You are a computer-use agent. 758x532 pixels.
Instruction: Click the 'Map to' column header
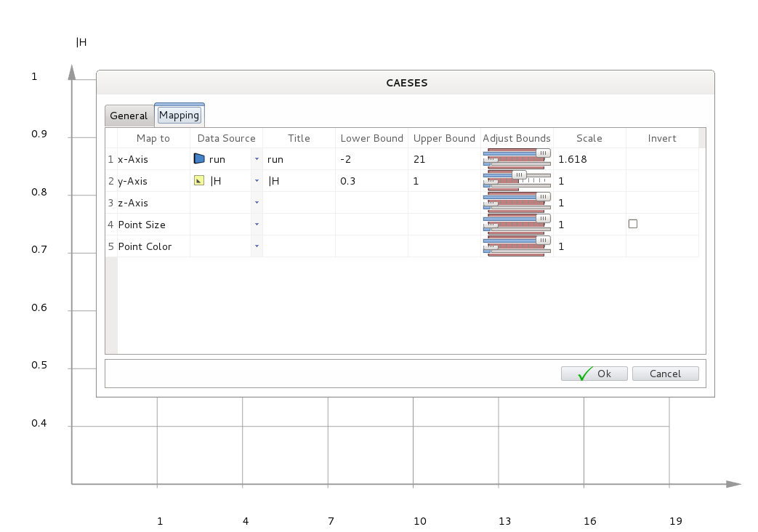click(153, 138)
